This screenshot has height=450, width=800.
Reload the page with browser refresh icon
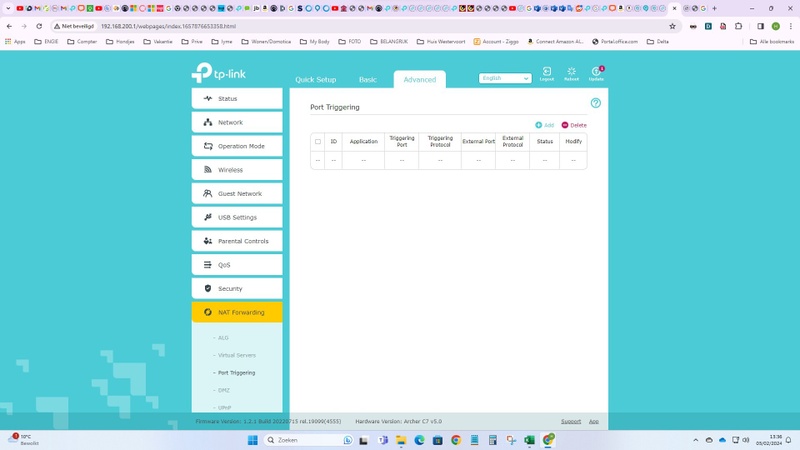39,26
